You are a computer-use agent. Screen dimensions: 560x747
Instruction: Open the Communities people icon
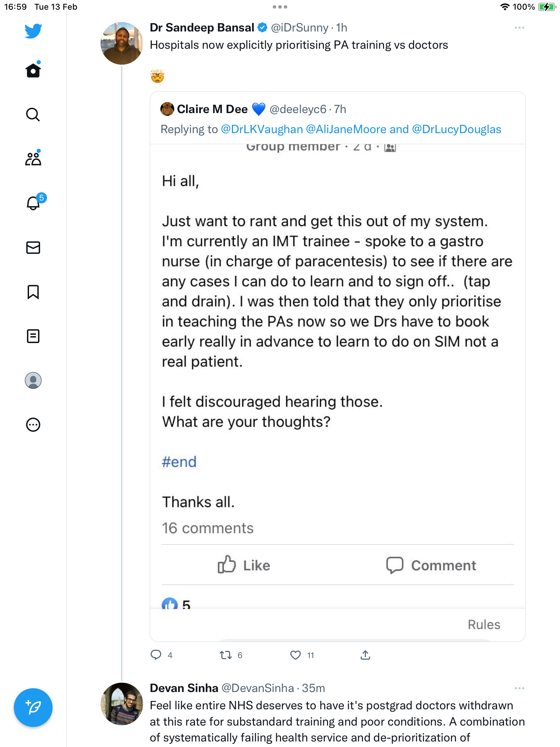click(x=33, y=158)
